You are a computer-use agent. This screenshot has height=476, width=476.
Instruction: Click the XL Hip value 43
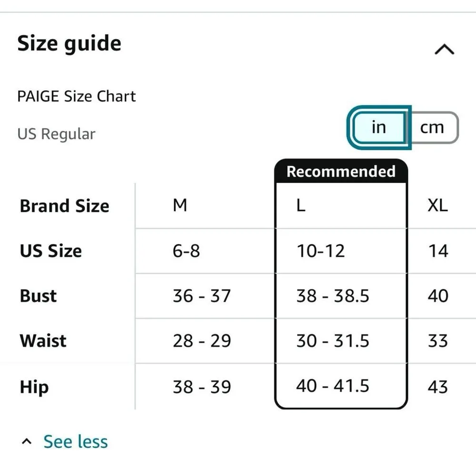(x=437, y=387)
